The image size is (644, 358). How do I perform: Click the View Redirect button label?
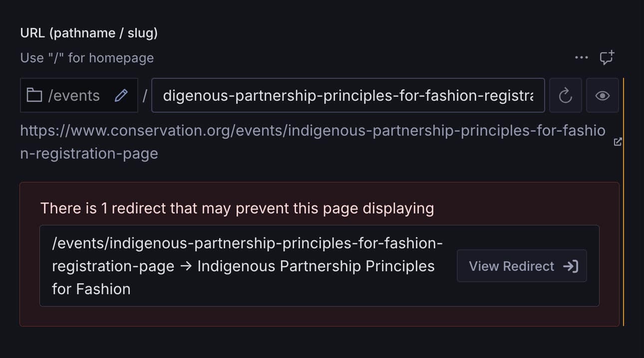tap(511, 266)
